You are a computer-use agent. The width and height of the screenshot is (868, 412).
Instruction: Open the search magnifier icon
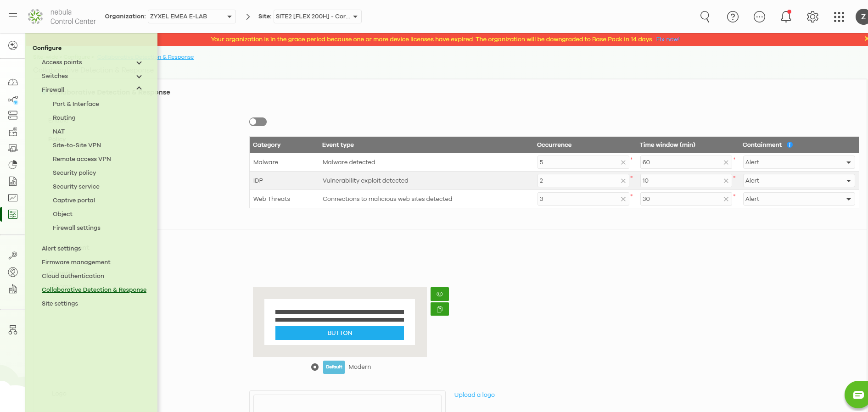[x=705, y=17]
